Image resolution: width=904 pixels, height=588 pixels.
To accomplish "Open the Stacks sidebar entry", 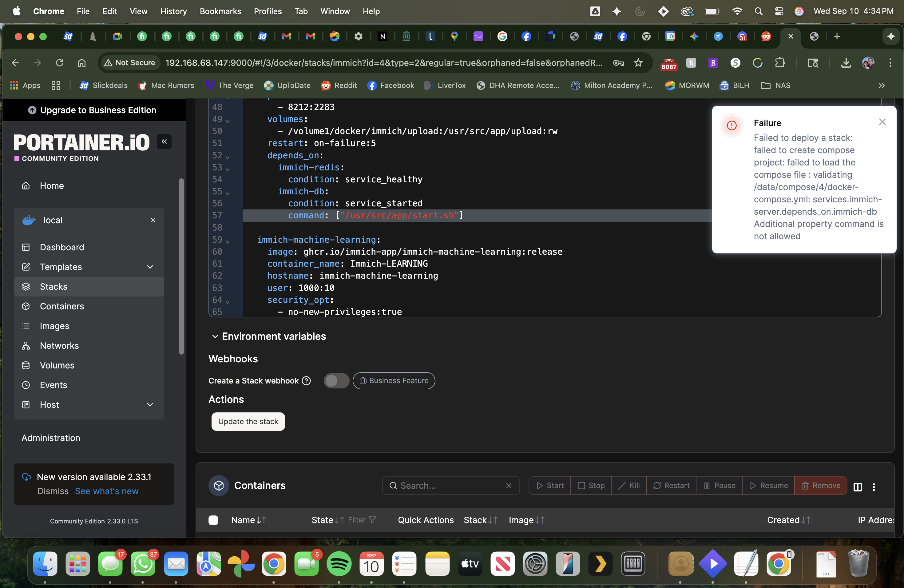I will (89, 286).
